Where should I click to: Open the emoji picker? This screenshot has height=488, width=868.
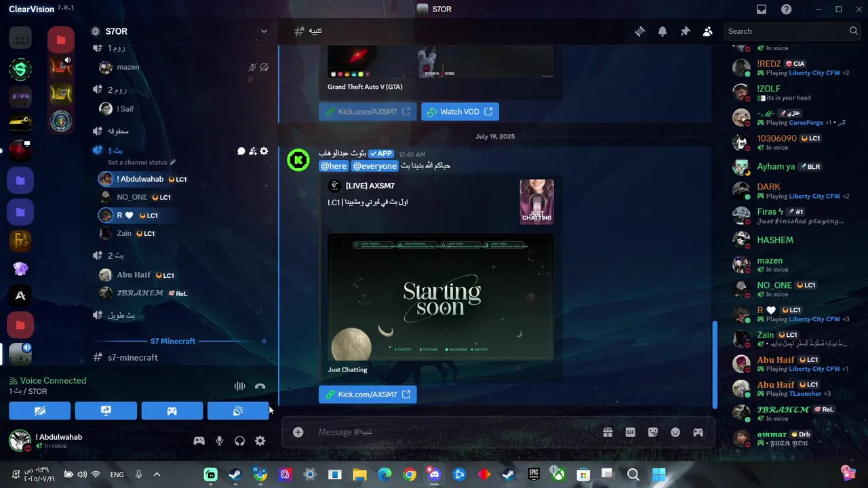tap(675, 432)
